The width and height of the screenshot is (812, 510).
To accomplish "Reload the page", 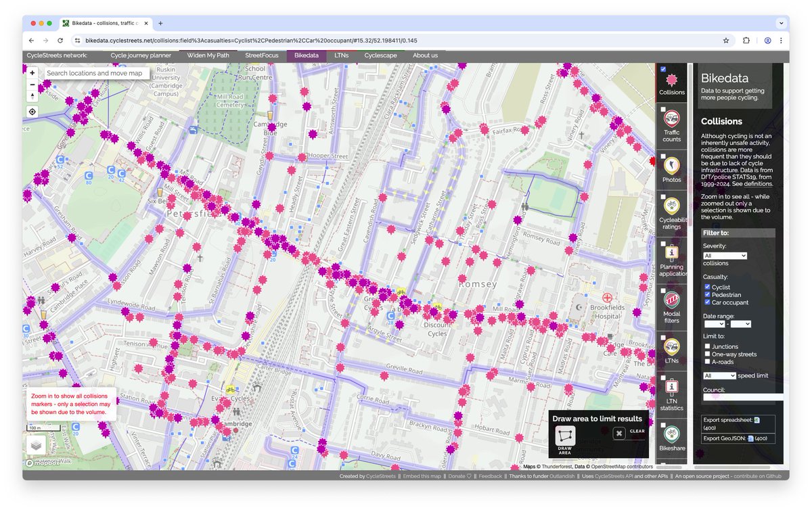I will [60, 41].
